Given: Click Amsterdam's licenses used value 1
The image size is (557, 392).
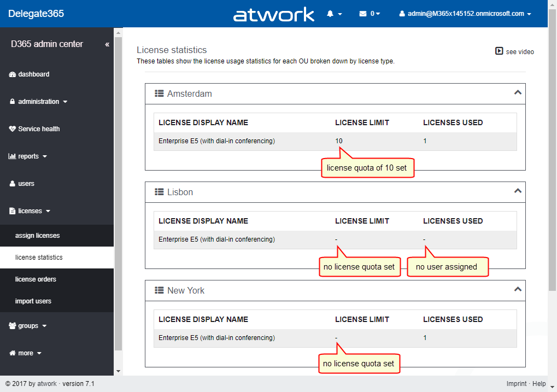Looking at the screenshot, I should tap(425, 141).
